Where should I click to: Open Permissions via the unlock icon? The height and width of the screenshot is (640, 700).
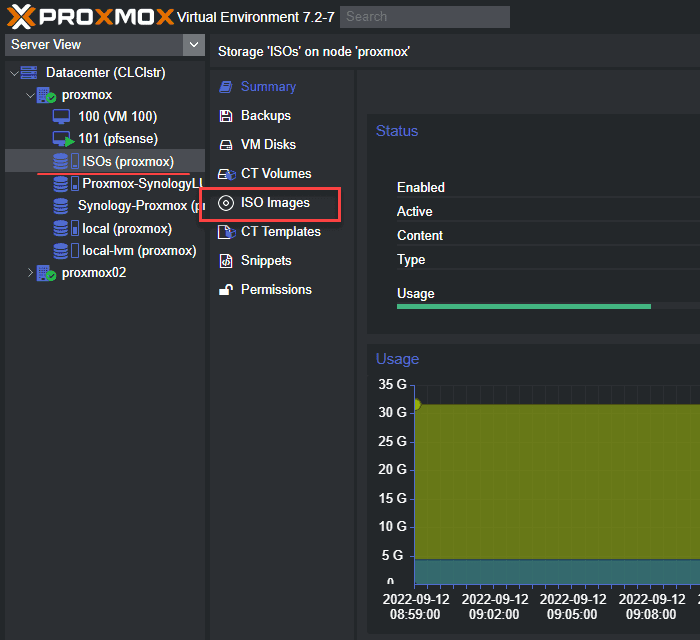pyautogui.click(x=226, y=290)
